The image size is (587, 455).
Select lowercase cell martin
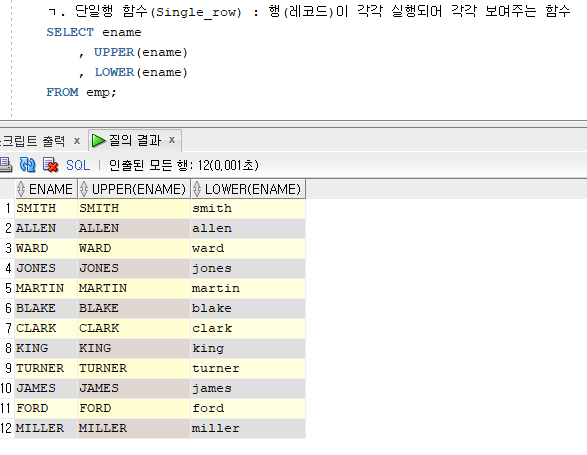248,288
